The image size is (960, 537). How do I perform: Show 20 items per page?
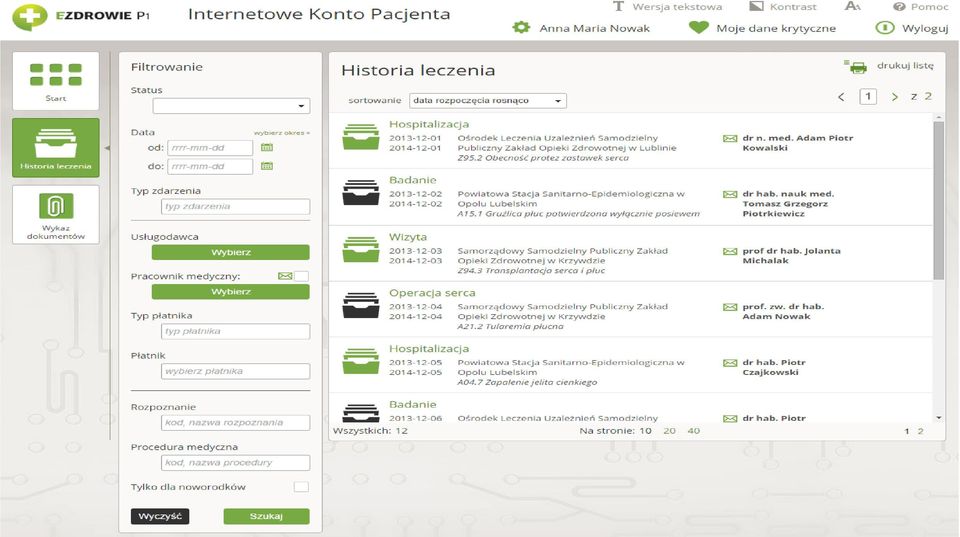pyautogui.click(x=669, y=431)
